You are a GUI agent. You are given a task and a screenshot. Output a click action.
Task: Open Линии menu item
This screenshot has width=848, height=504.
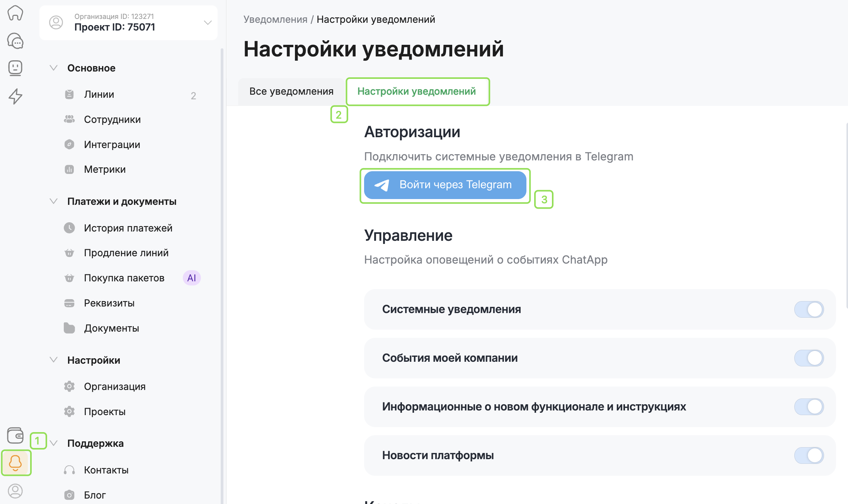[x=99, y=95]
